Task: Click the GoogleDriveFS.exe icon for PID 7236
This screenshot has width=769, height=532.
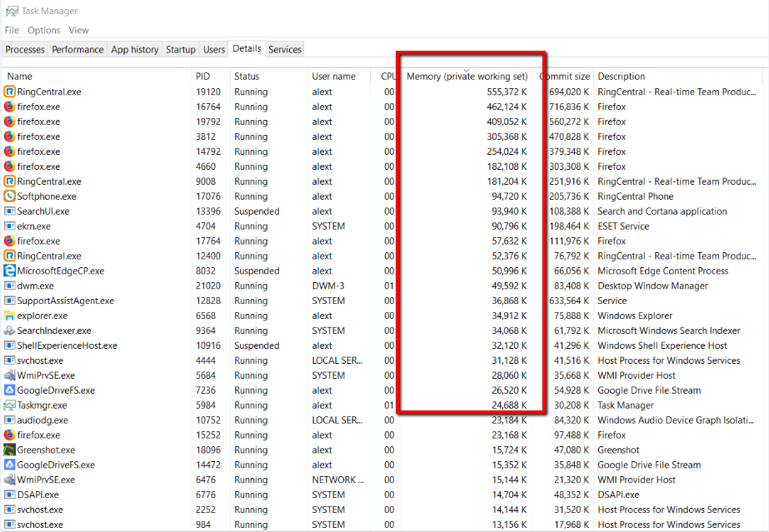Action: click(x=9, y=390)
